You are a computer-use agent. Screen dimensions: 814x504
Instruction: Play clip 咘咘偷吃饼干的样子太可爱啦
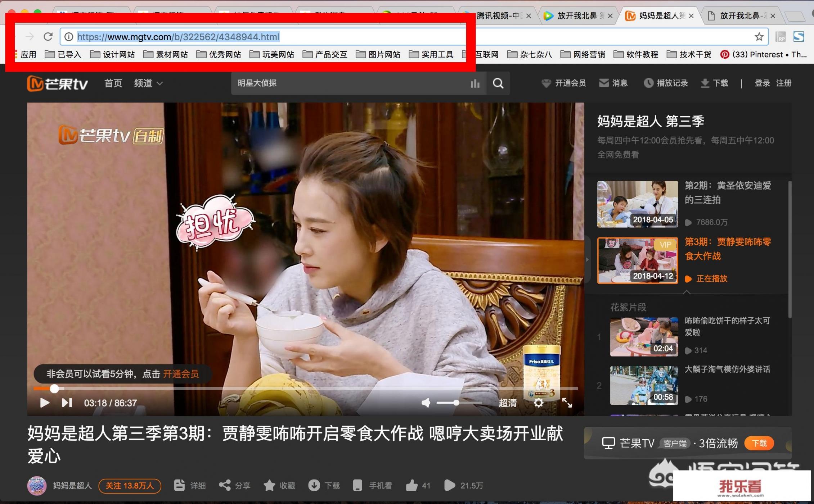[x=644, y=337]
